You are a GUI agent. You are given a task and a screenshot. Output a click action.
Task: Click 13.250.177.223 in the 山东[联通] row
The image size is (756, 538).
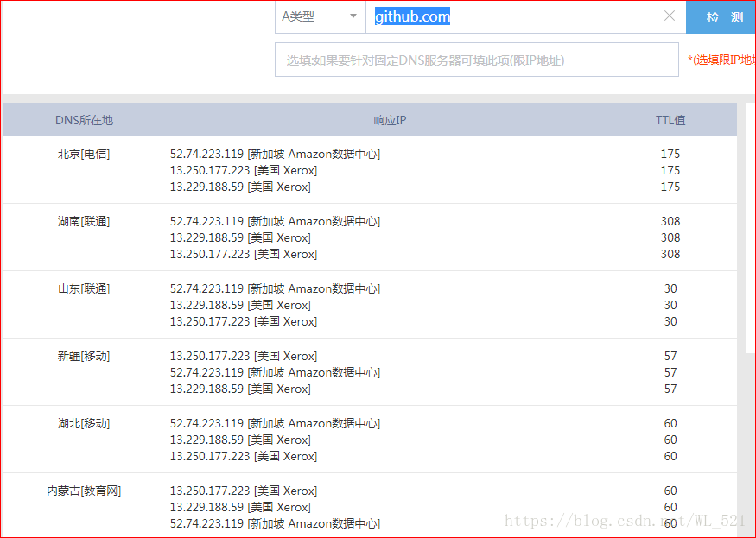click(210, 321)
